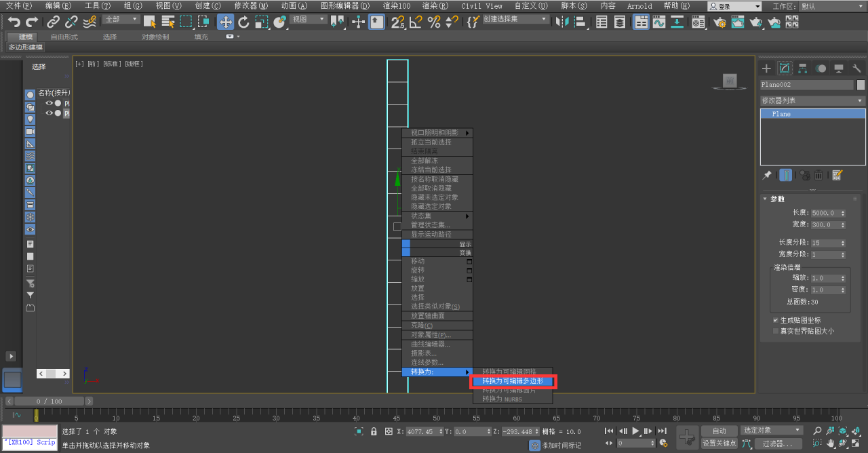Click the 长度 value input field
The height and width of the screenshot is (453, 868).
tap(825, 213)
